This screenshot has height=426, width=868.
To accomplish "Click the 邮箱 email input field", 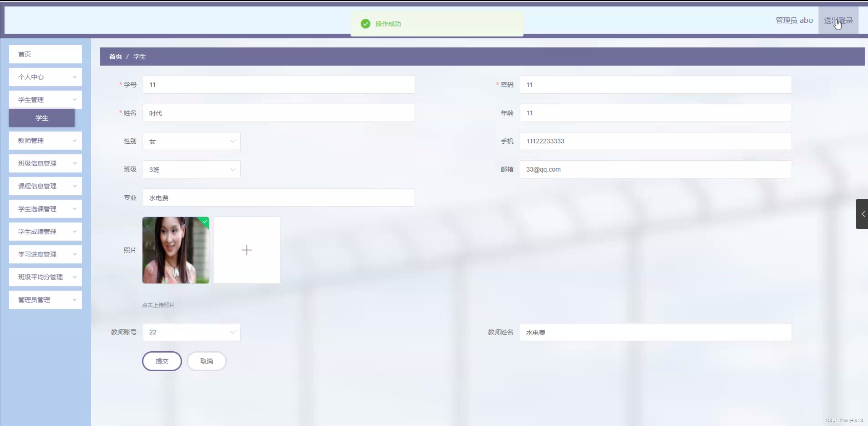I will 656,169.
